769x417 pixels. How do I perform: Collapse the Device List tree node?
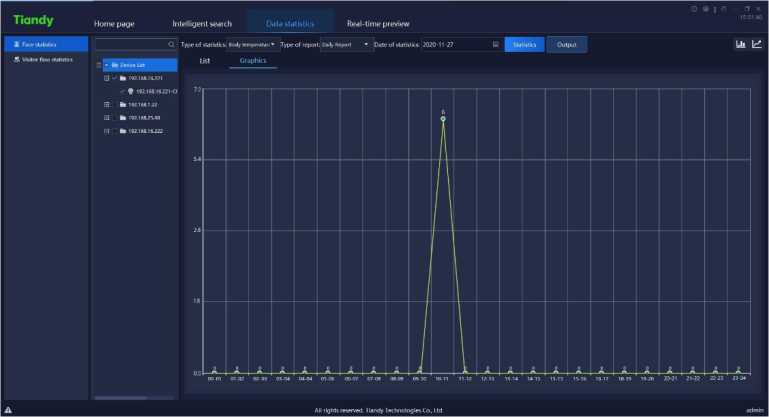click(x=106, y=65)
